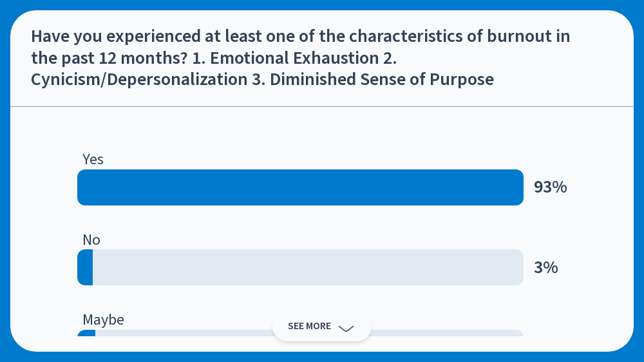
Task: Click the divider line below the question
Action: [x=322, y=106]
